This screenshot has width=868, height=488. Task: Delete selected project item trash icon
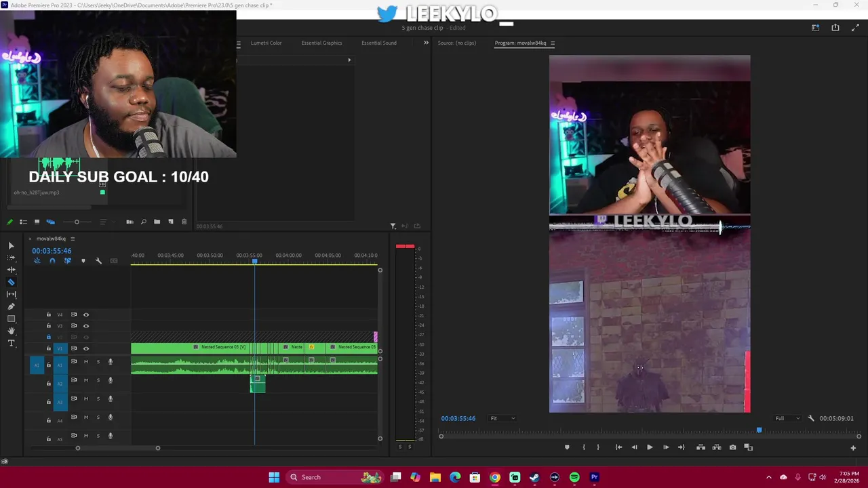pyautogui.click(x=184, y=222)
